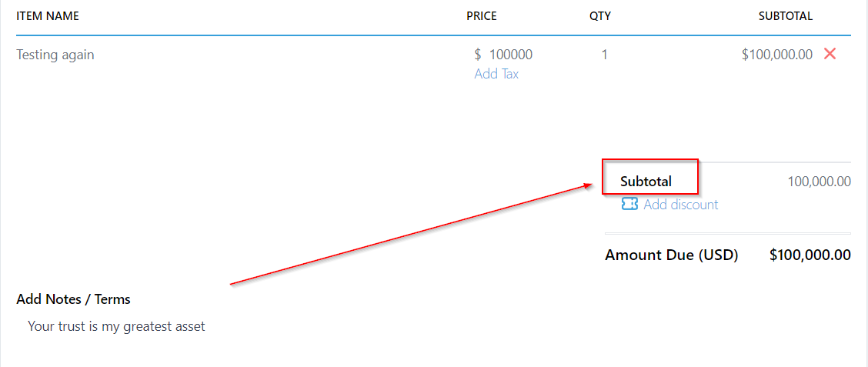Click the Amount Due (USD) label
868x367 pixels.
(x=671, y=255)
